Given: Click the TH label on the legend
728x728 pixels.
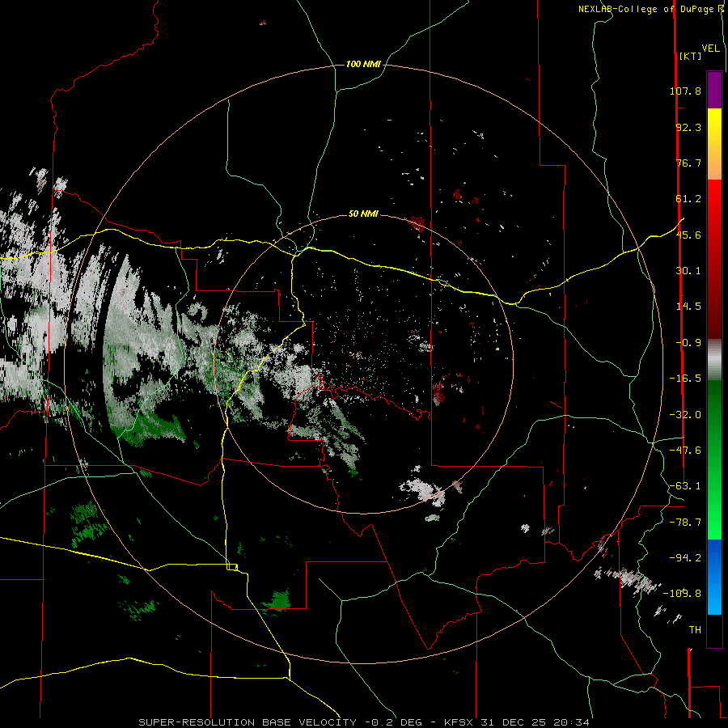Looking at the screenshot, I should tap(695, 630).
